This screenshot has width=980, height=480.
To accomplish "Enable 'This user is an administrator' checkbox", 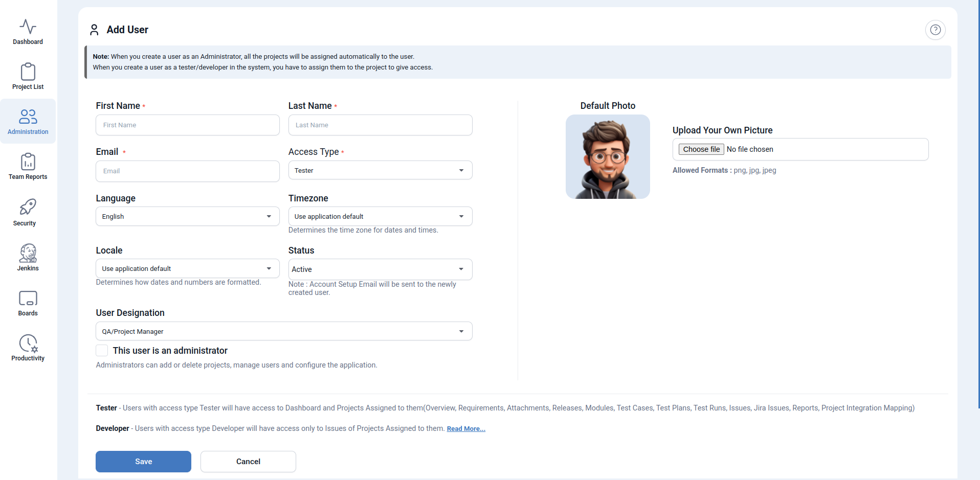I will 102,351.
